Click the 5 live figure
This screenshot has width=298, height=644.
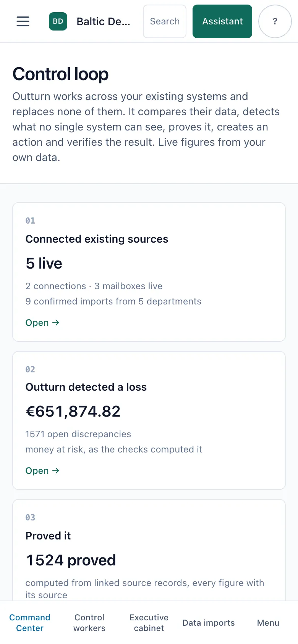point(44,263)
